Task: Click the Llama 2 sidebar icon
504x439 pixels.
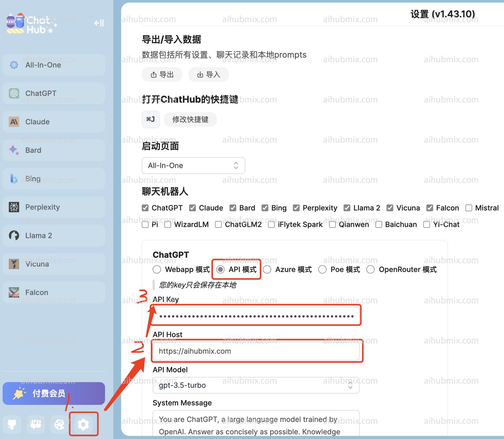Action: point(14,235)
